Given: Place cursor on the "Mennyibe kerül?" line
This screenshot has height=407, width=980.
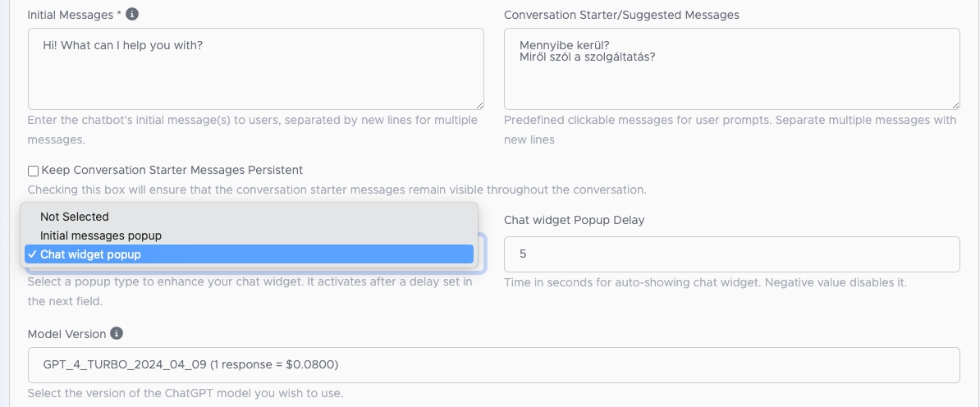Looking at the screenshot, I should point(564,44).
